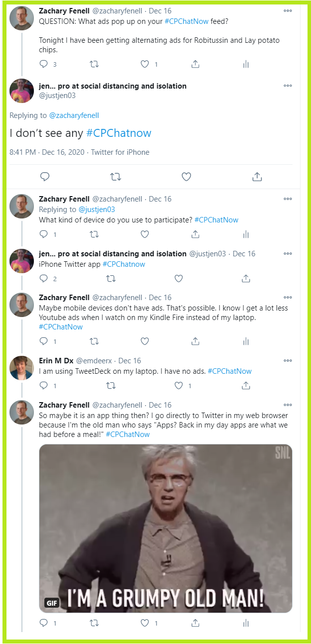Share Zachary's grumpy old man tweet

click(x=195, y=623)
